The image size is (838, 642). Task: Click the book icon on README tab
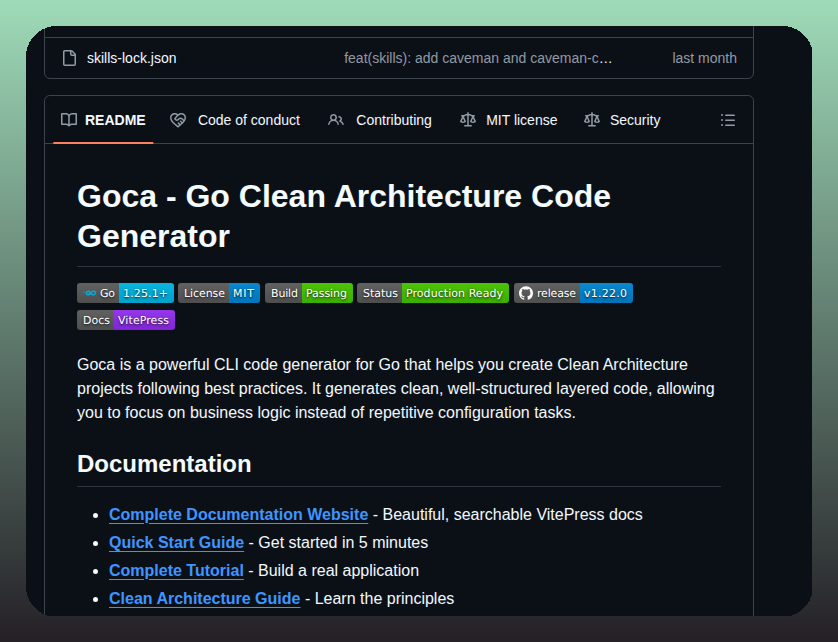point(69,120)
